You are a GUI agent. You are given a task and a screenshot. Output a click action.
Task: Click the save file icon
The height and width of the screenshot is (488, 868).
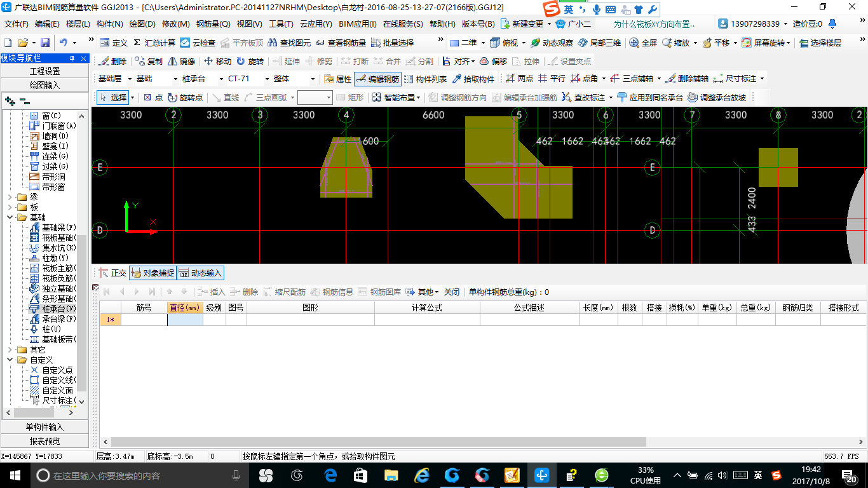pyautogui.click(x=45, y=43)
